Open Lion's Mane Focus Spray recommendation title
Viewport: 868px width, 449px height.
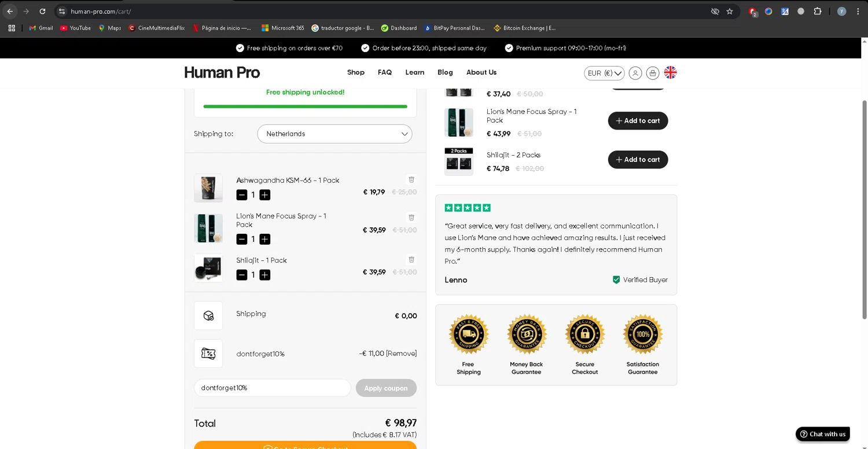pyautogui.click(x=531, y=116)
